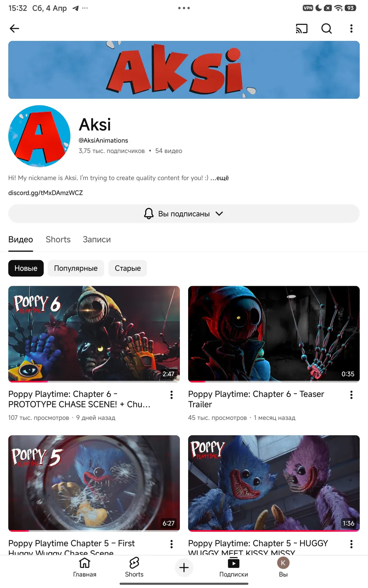Screen dimensions: 368x588
Task: Select the Популярные sort chip
Action: pyautogui.click(x=76, y=268)
